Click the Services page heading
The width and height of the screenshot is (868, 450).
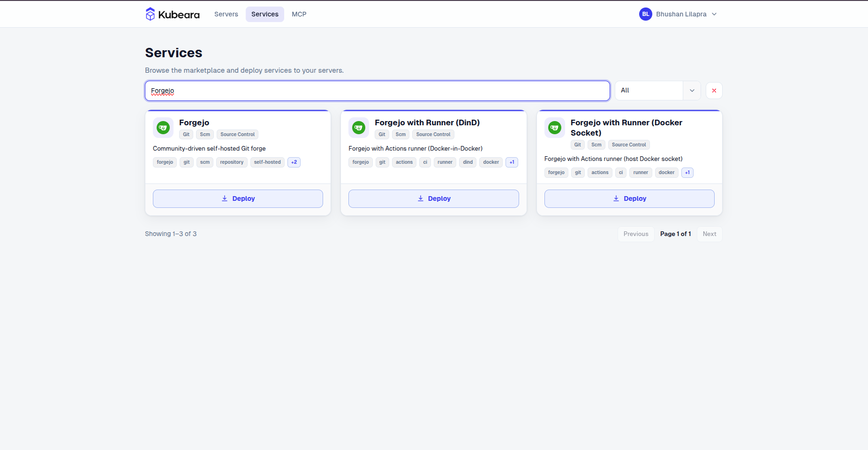click(174, 53)
